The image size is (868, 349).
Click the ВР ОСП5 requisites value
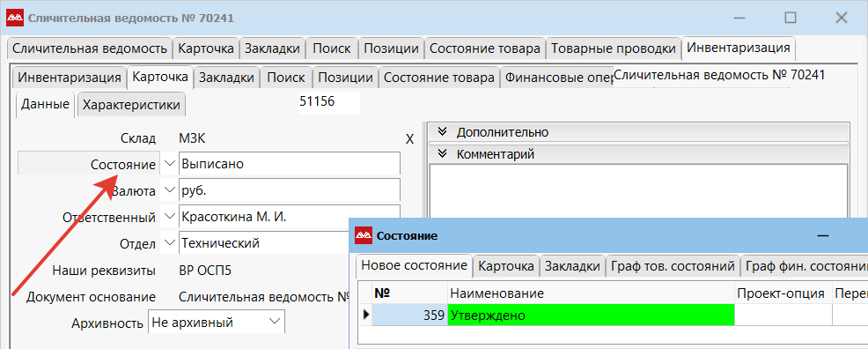click(x=205, y=271)
